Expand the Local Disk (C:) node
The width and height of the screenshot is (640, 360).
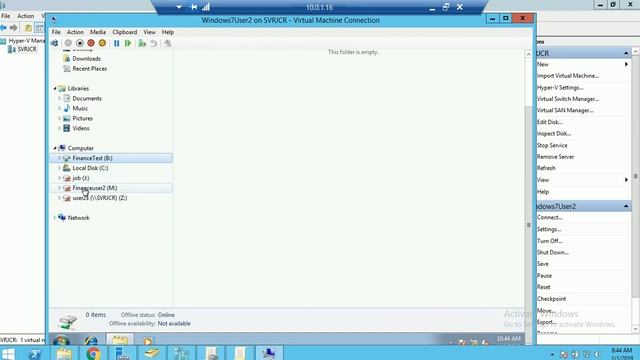(59, 168)
